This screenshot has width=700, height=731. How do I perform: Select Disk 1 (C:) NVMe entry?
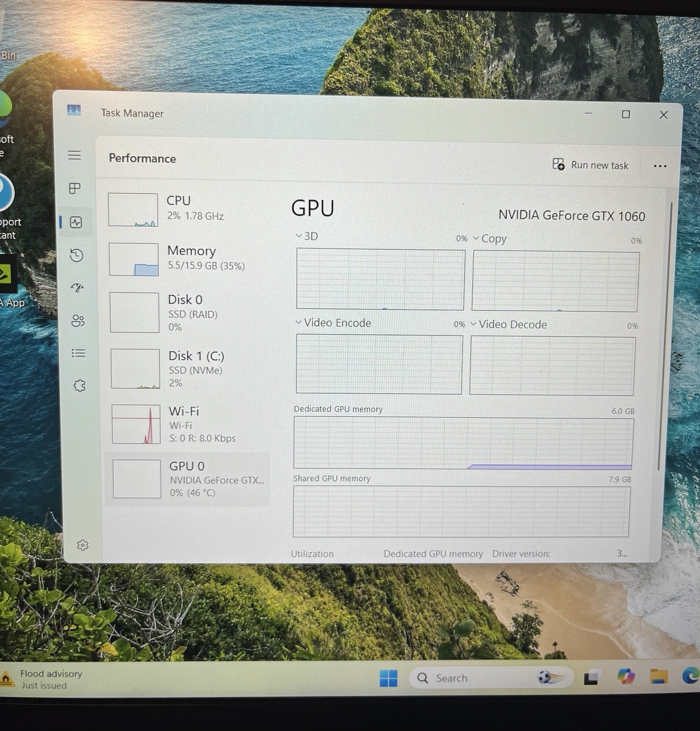tap(187, 369)
